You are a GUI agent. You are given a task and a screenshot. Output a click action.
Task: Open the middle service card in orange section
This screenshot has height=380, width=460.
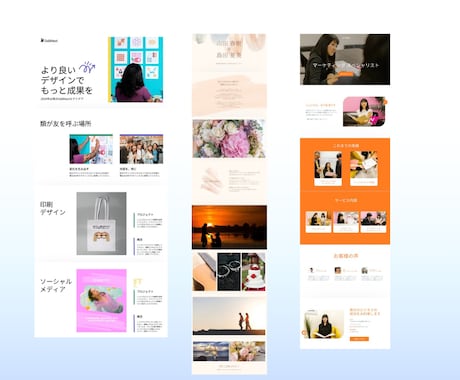coord(346,222)
